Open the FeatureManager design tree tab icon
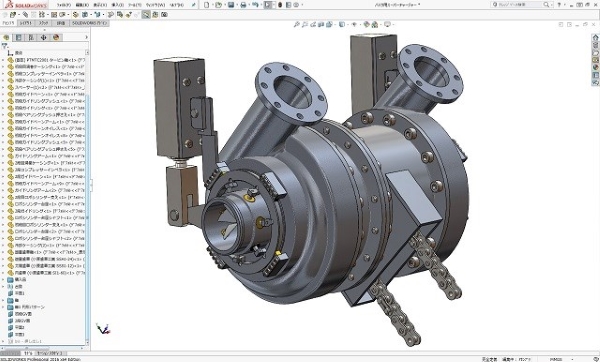This screenshot has width=600, height=362. point(6,38)
